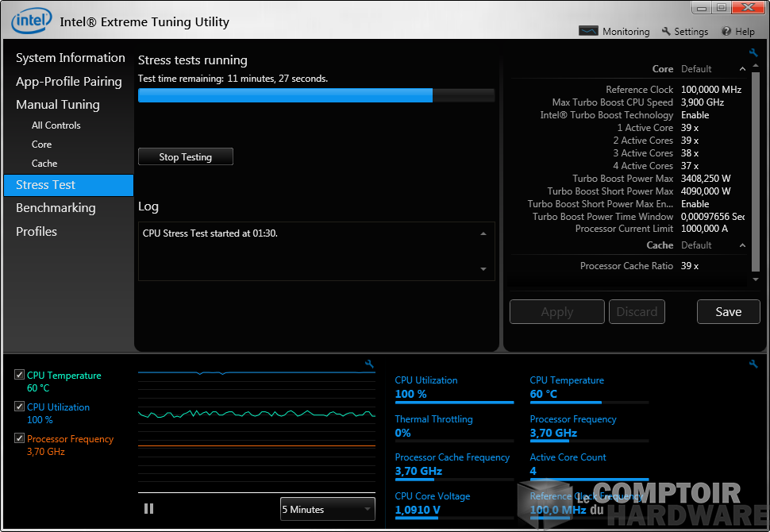The image size is (770, 532).
Task: Click the Save button
Action: point(728,312)
